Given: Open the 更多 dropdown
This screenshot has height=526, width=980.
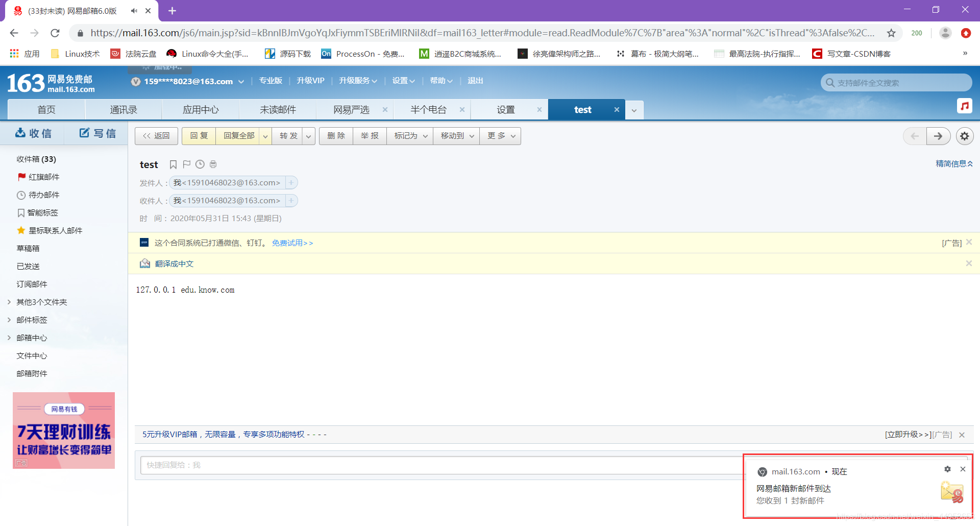Looking at the screenshot, I should pyautogui.click(x=500, y=136).
